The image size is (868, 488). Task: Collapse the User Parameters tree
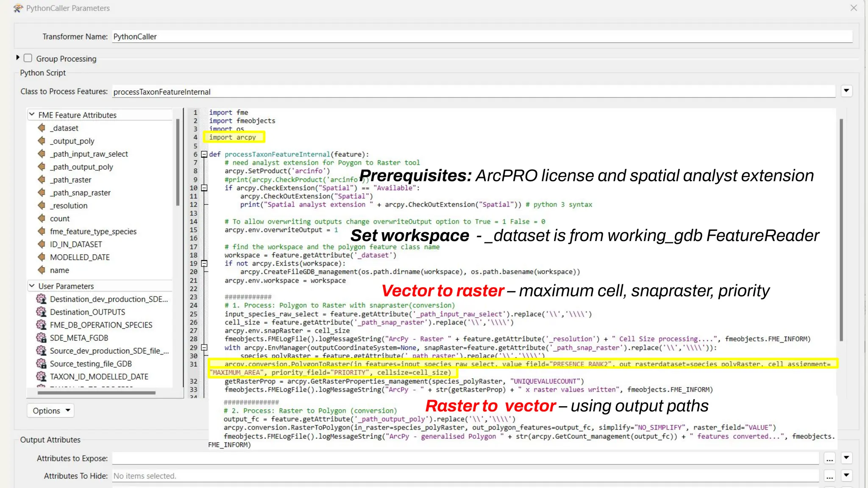point(32,286)
